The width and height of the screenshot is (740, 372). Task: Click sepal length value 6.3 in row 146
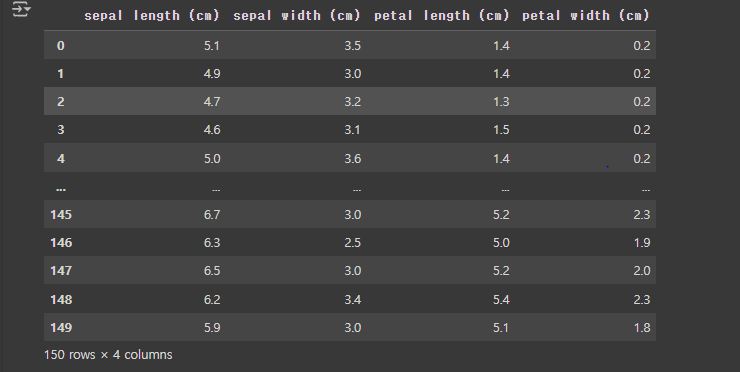pyautogui.click(x=212, y=243)
